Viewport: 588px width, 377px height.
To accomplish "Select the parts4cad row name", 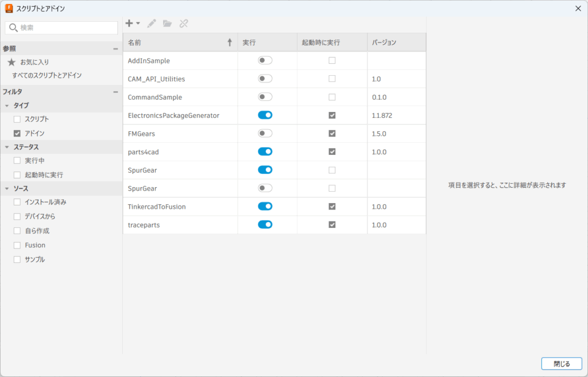I will pos(143,152).
